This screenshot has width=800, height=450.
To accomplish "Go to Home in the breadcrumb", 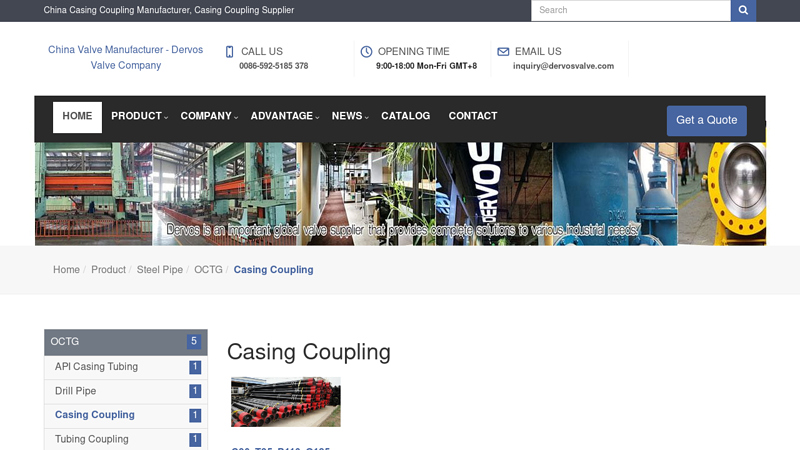I will coord(66,270).
